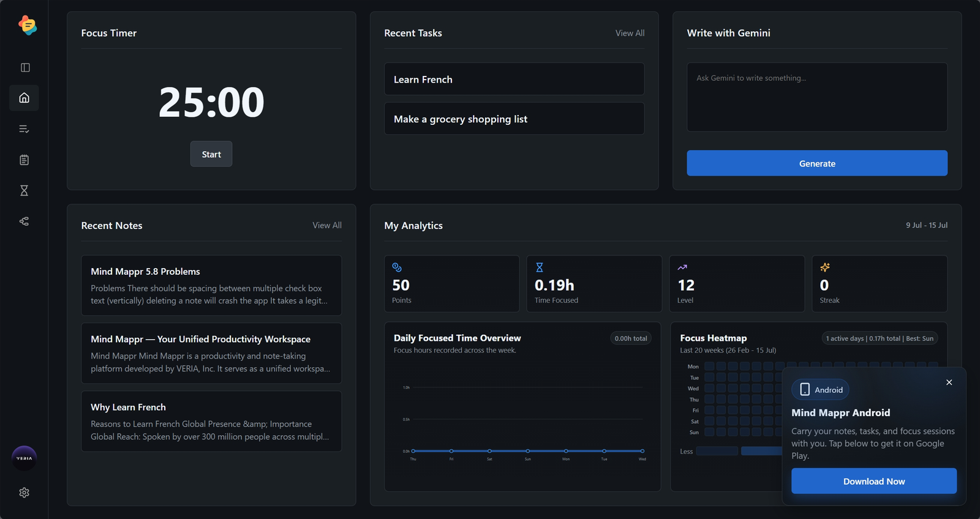Click Download Now for the Android app
980x519 pixels.
click(874, 481)
